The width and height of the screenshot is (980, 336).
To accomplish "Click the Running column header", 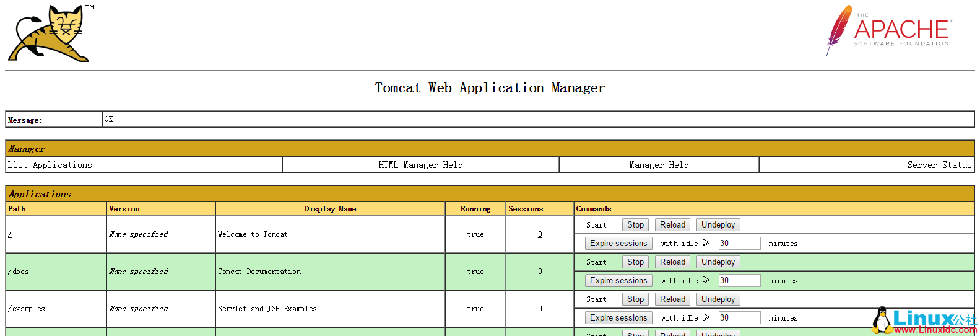I will click(x=475, y=209).
